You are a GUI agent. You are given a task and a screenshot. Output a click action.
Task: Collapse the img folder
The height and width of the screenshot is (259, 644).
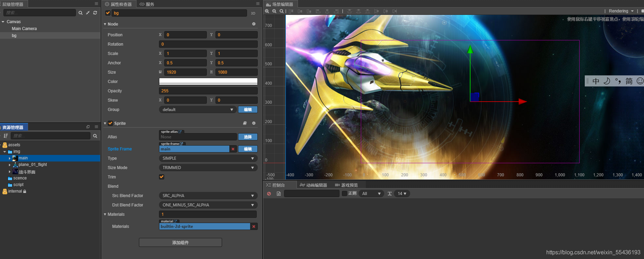pyautogui.click(x=5, y=151)
